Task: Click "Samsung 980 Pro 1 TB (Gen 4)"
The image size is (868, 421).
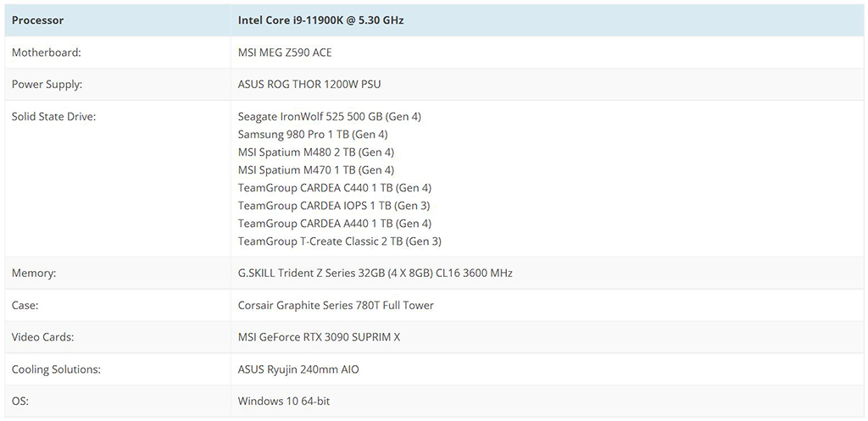Action: coord(313,135)
